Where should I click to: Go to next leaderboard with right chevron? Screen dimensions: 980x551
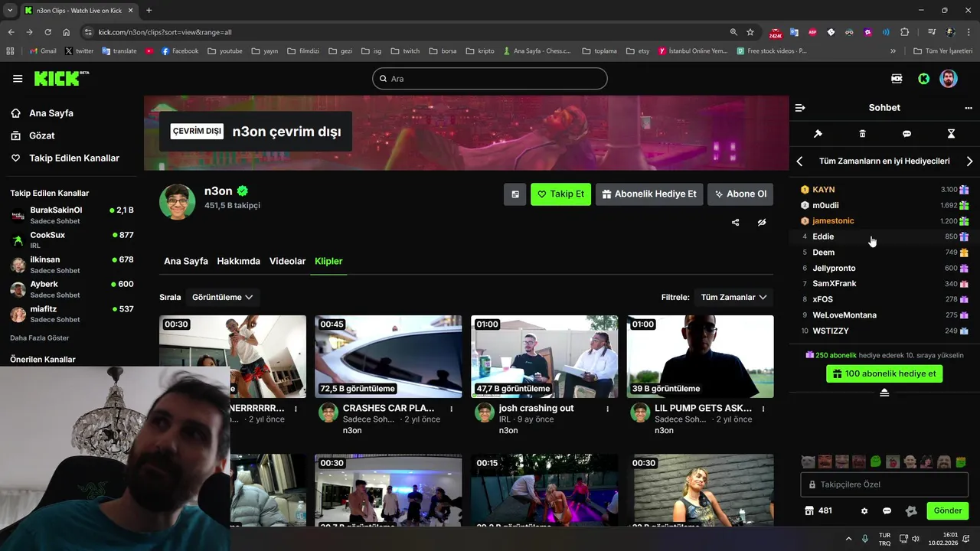[969, 161]
